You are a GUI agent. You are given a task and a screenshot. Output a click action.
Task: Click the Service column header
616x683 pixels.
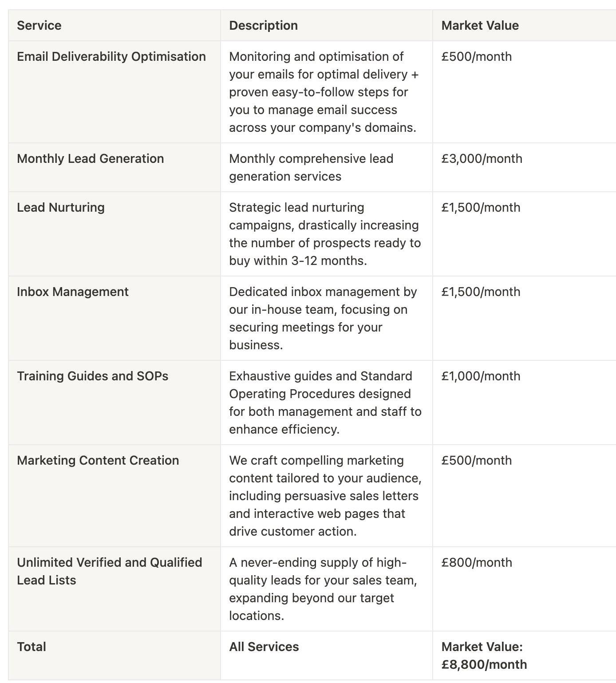tap(115, 25)
